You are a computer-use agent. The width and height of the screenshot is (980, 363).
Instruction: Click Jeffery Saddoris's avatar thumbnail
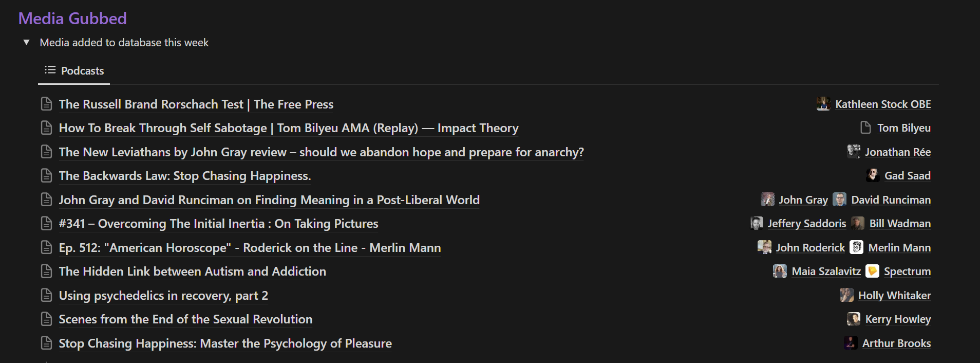pyautogui.click(x=757, y=223)
